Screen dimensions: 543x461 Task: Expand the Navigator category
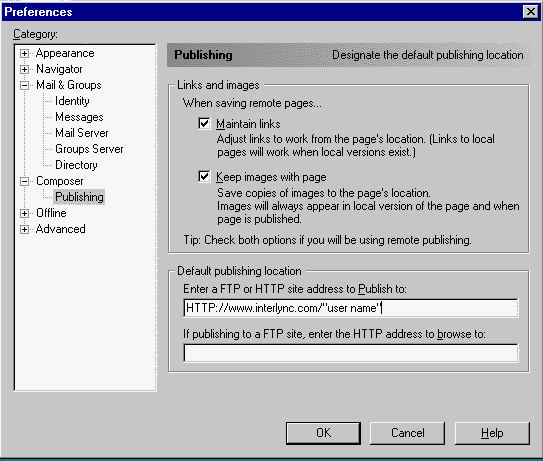point(24,69)
